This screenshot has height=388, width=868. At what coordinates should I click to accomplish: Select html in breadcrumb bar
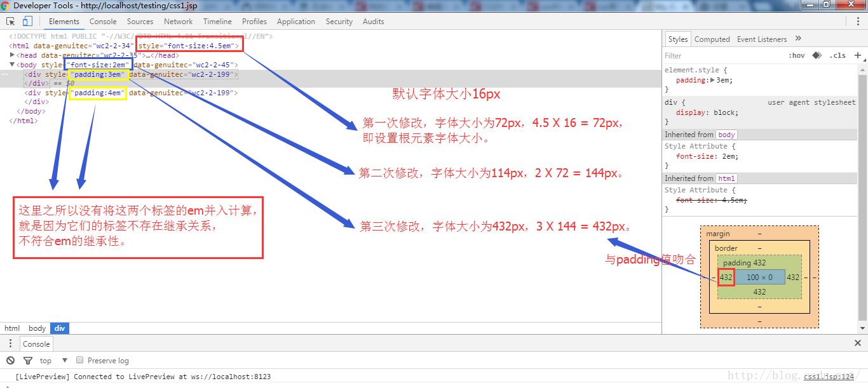(x=12, y=328)
